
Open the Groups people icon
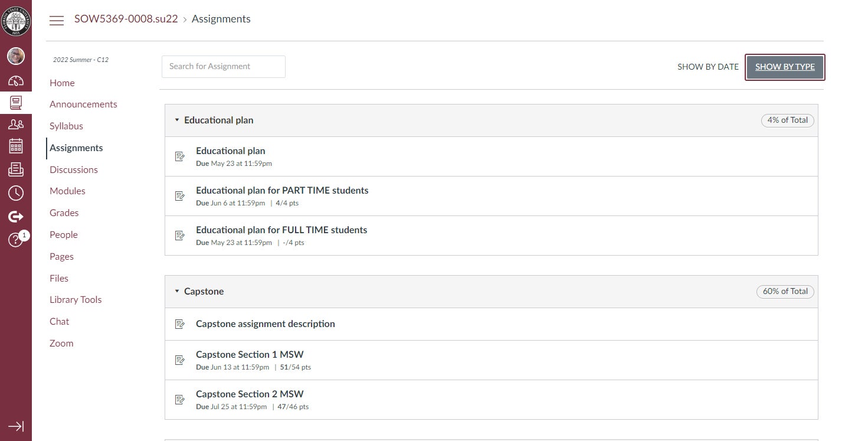point(16,125)
